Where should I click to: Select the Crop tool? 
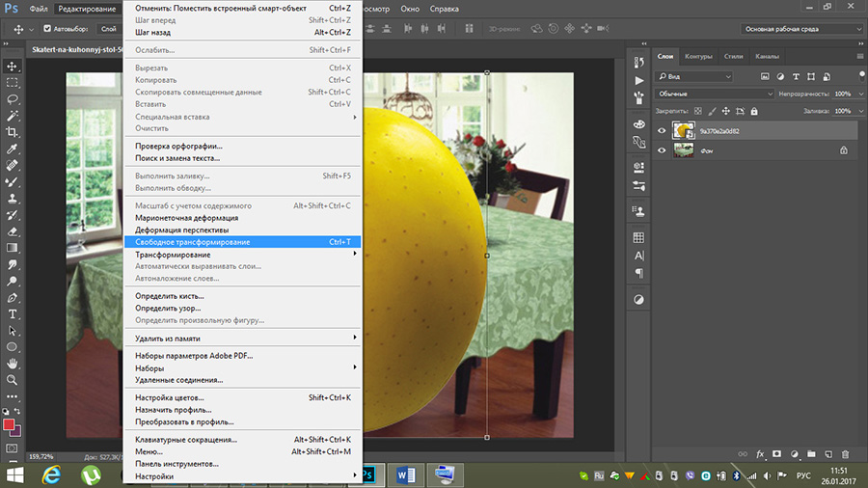click(13, 131)
